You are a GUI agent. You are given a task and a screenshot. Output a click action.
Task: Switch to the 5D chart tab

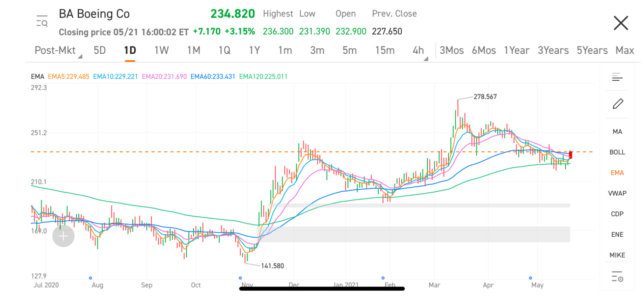point(99,50)
